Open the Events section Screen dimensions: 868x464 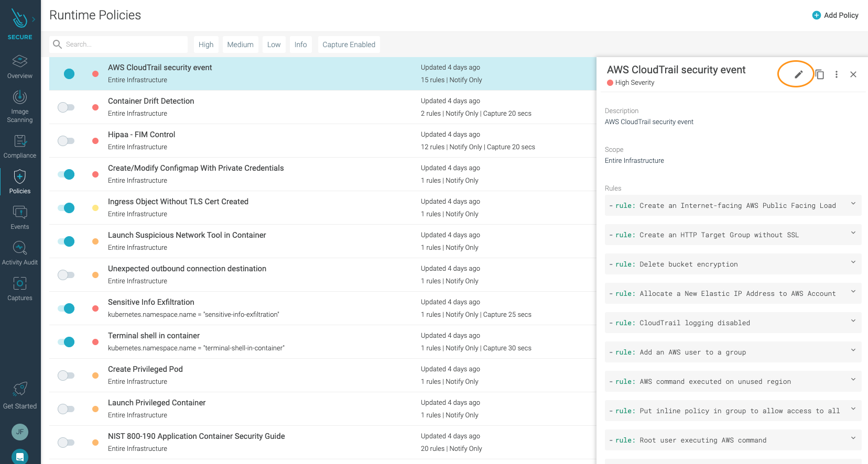20,217
